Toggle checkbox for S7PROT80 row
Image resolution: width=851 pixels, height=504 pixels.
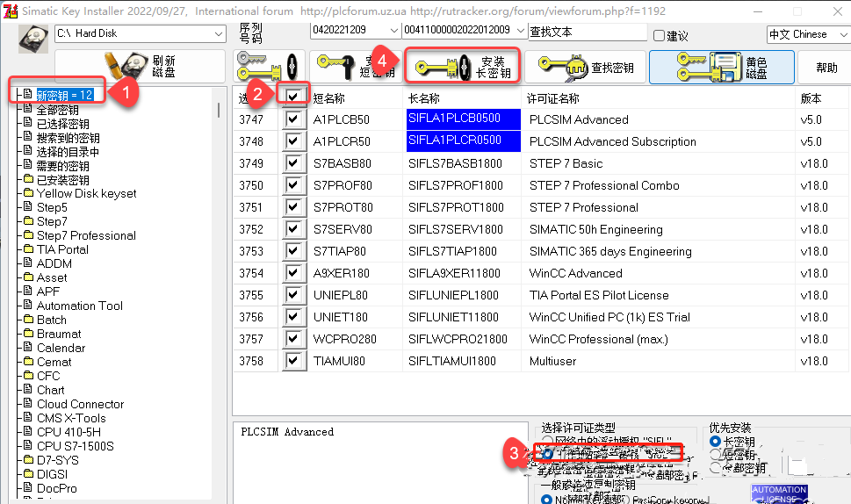(x=293, y=206)
